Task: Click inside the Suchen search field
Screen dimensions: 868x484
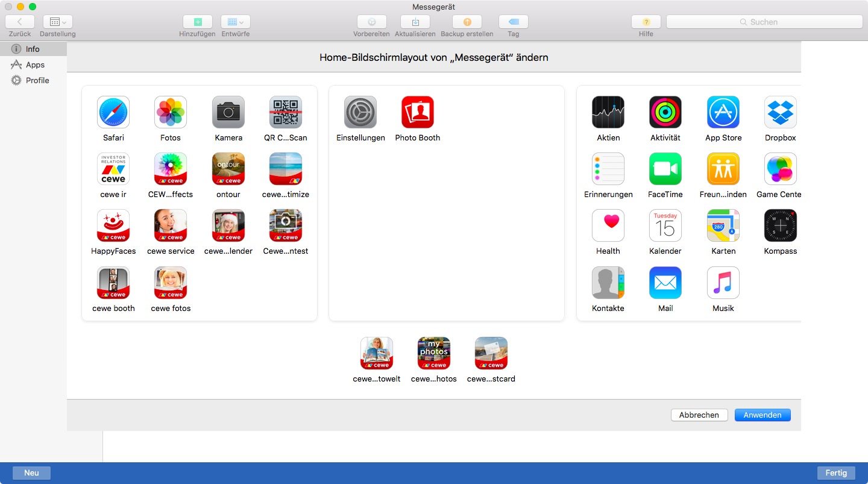Action: [764, 22]
